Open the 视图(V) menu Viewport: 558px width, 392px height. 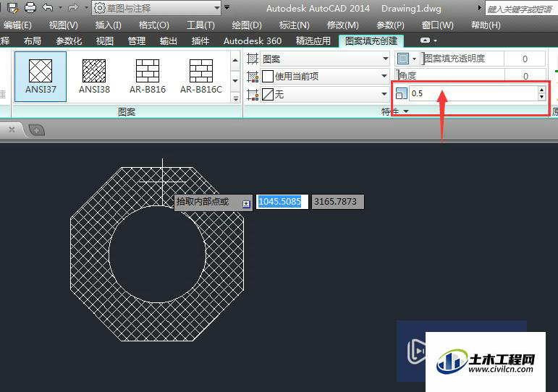pos(64,25)
